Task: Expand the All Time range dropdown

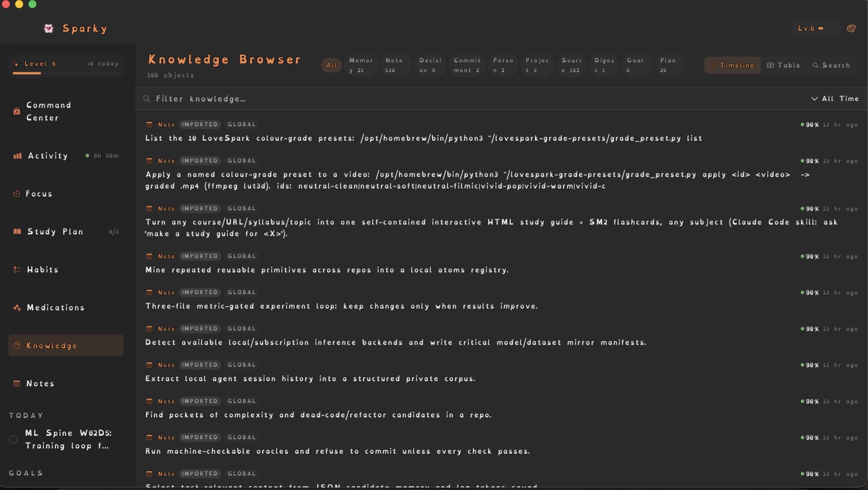Action: pyautogui.click(x=835, y=99)
